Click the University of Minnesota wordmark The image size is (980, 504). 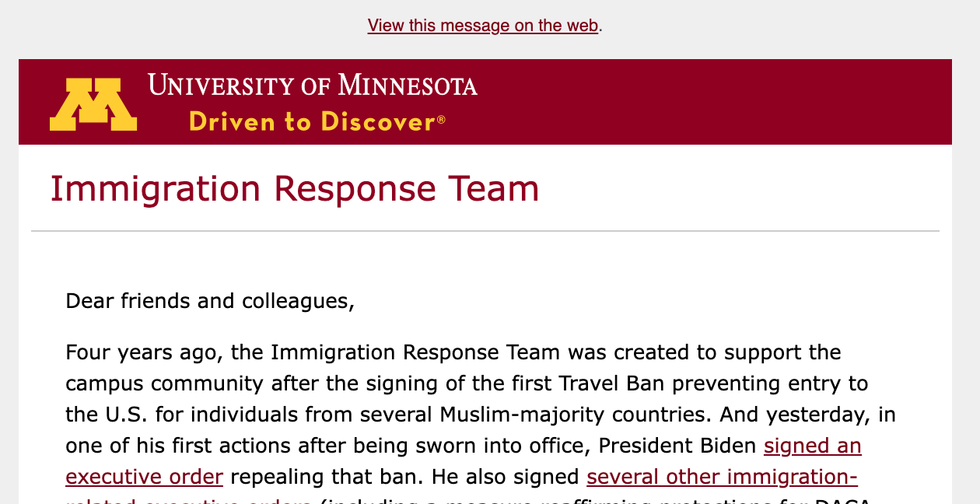[313, 86]
